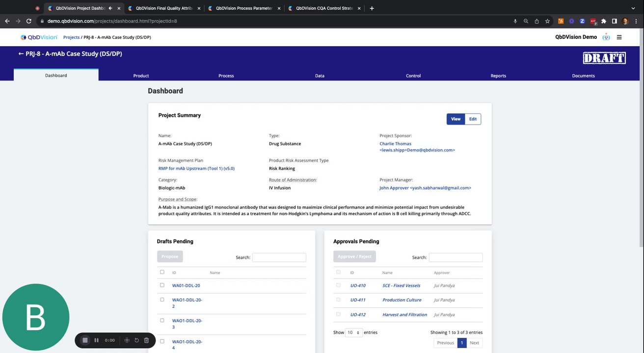This screenshot has height=353, width=644.
Task: Open the Chrome three-dot menu
Action: tap(636, 21)
